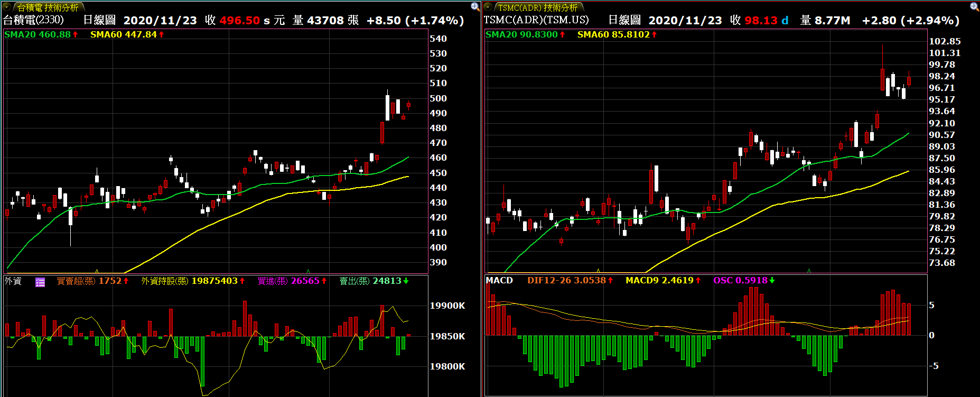Click date 2020/11/23 in 台積電 header

(x=160, y=20)
